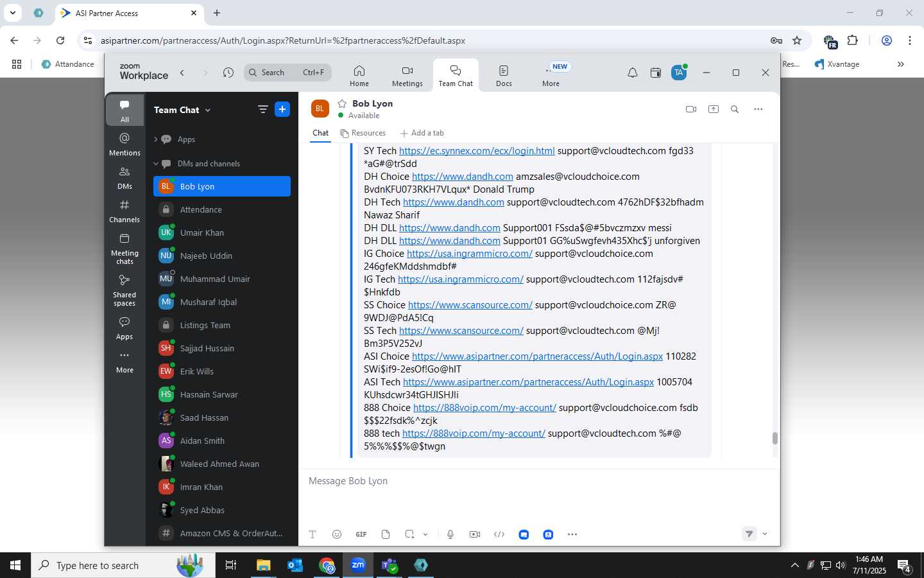This screenshot has width=924, height=578.
Task: Open the GIF picker
Action: (361, 534)
